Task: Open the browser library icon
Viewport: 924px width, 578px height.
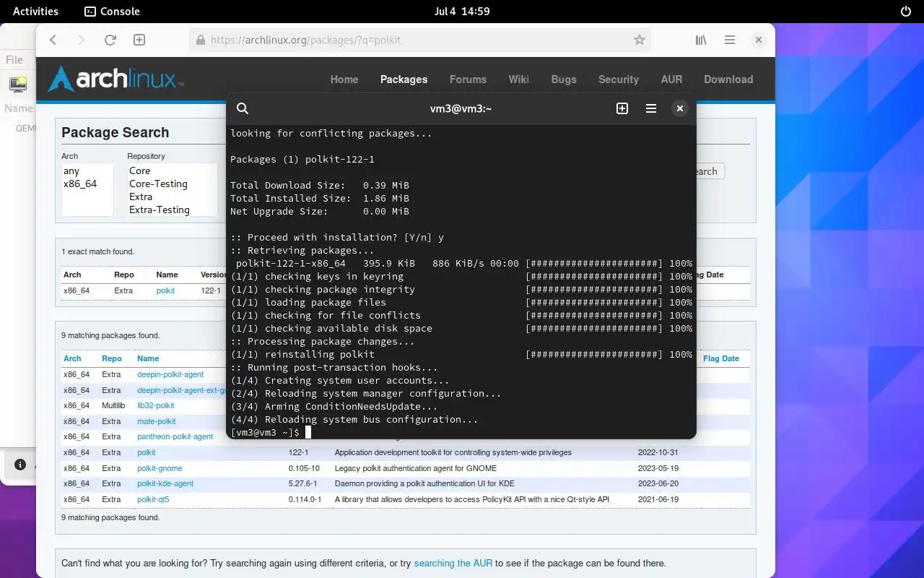Action: [701, 40]
